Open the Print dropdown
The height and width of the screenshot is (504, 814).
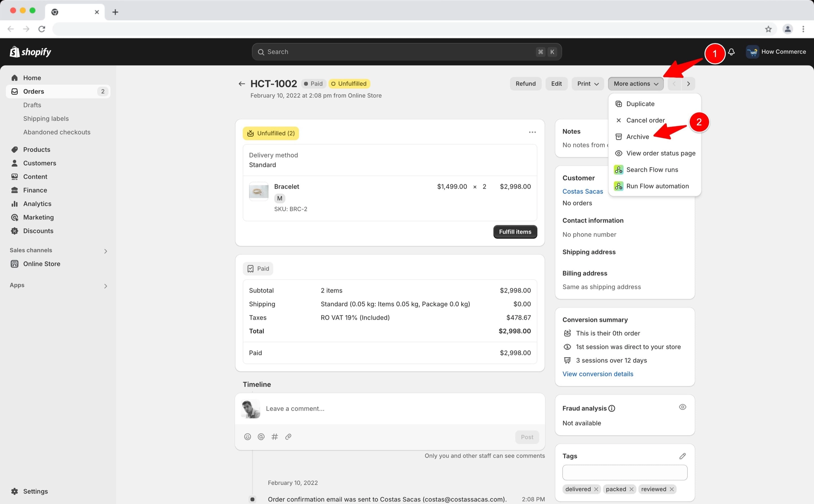tap(588, 84)
